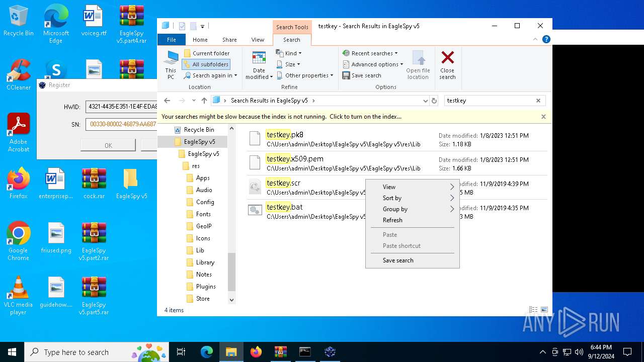The image size is (644, 362).
Task: Select Google Chrome desktop shortcut
Action: tap(19, 241)
